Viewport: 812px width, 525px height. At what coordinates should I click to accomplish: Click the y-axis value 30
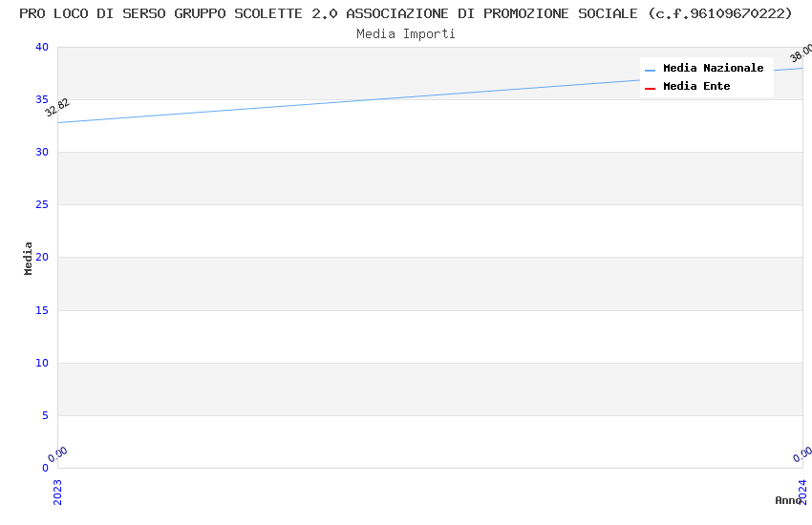[x=42, y=152]
